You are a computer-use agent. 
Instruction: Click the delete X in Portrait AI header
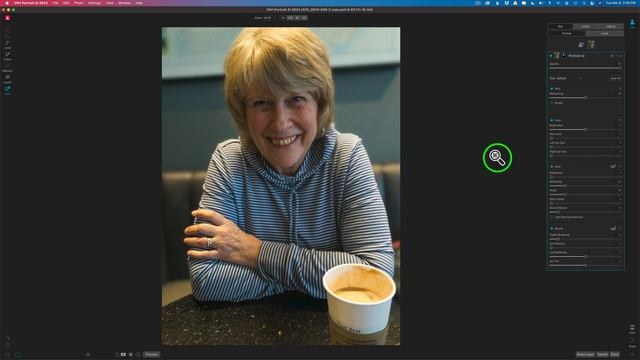click(x=621, y=56)
